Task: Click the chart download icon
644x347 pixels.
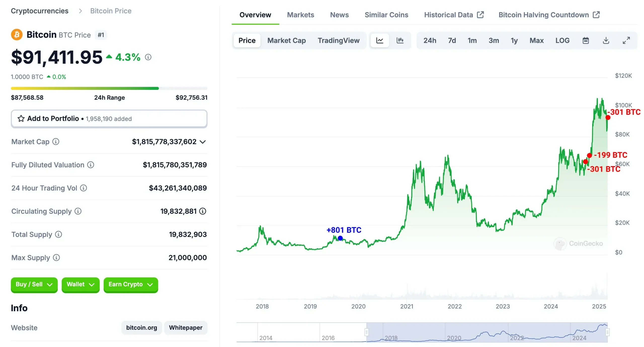Action: pos(606,40)
